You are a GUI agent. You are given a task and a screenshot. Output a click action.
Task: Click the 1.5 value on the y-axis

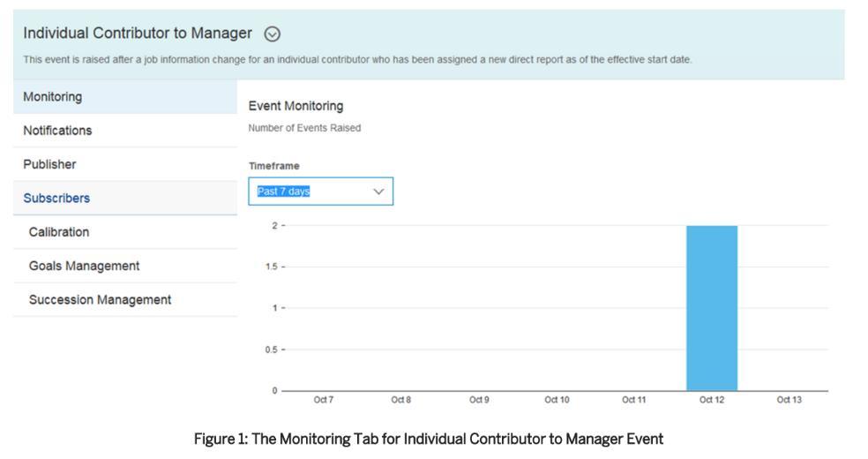[272, 267]
